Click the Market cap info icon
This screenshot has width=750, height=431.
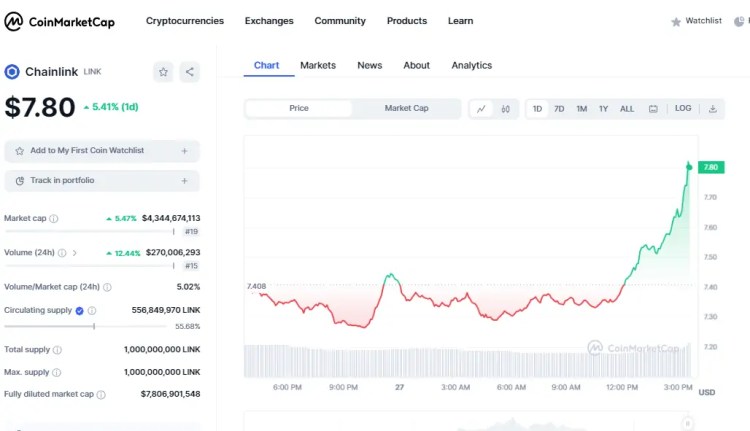pyautogui.click(x=54, y=219)
